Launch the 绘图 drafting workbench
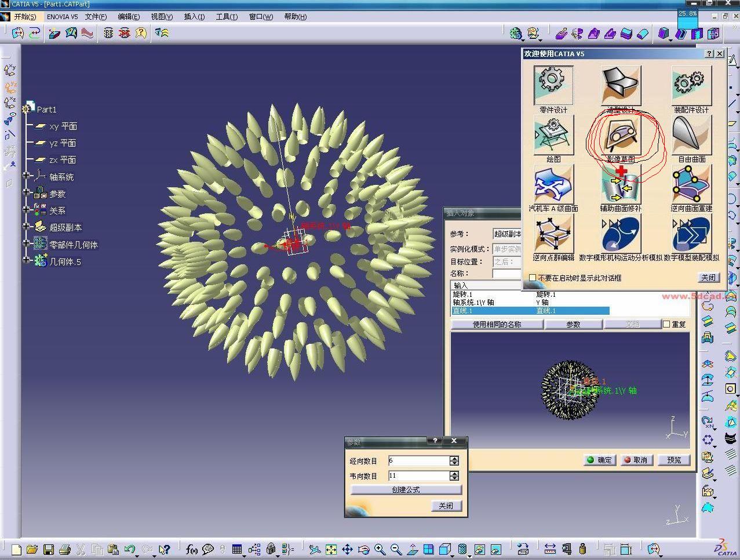 click(x=553, y=134)
